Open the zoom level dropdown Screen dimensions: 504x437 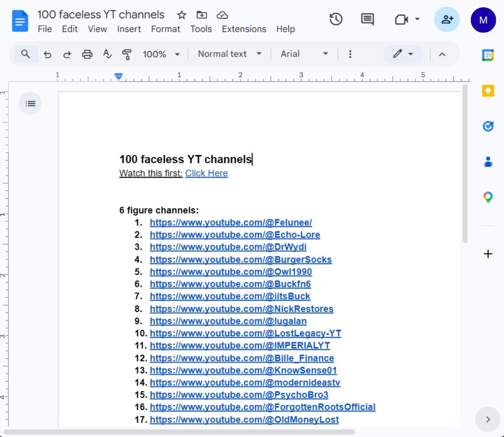(161, 54)
